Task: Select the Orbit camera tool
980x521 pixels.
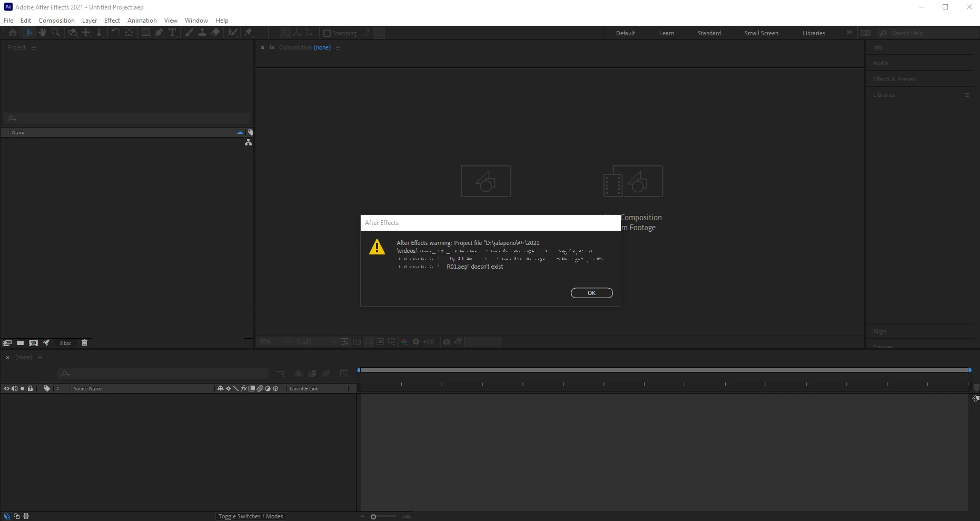Action: tap(73, 33)
